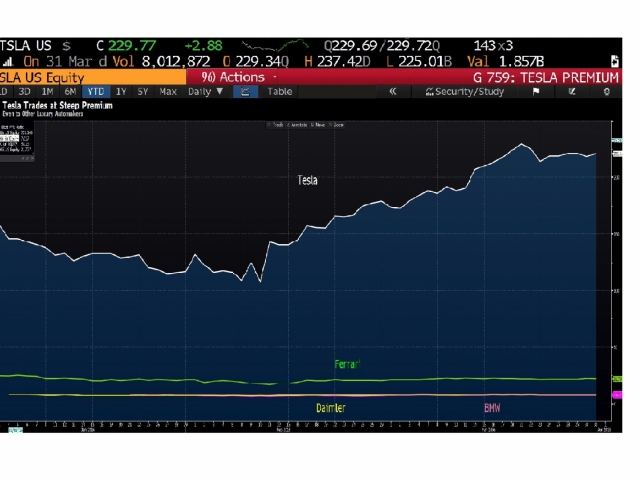Click the collapse double-chevron icon

click(393, 91)
